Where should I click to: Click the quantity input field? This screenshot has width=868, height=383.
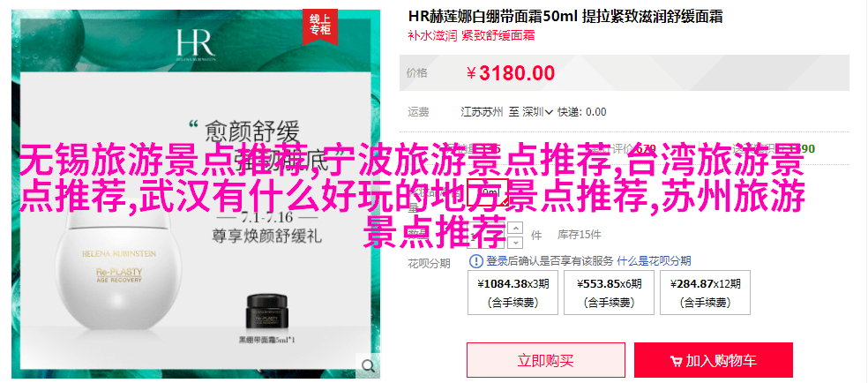coord(487,235)
